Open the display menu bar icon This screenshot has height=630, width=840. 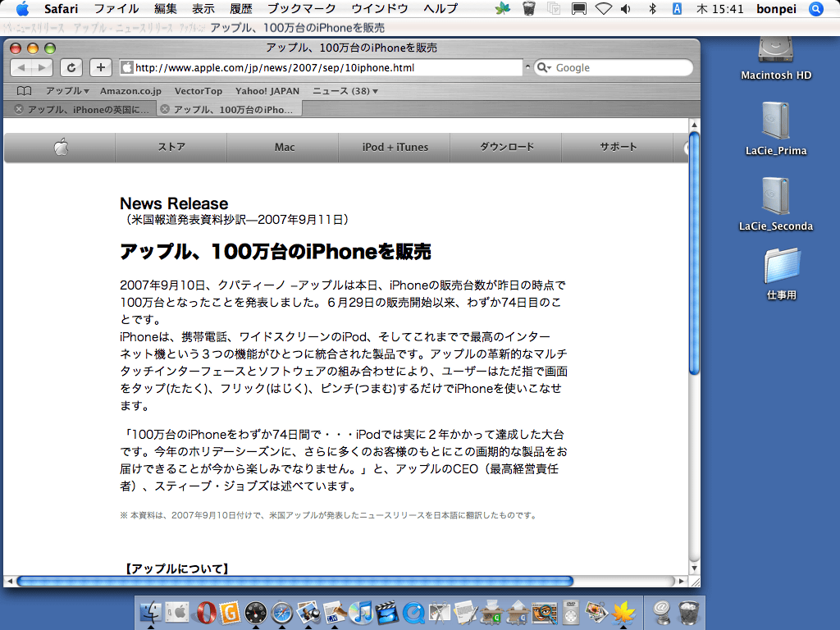tap(579, 8)
